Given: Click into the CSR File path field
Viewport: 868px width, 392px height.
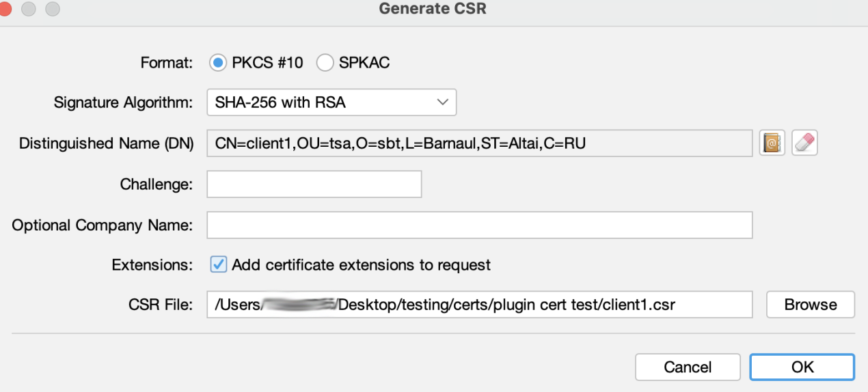Looking at the screenshot, I should click(x=479, y=305).
